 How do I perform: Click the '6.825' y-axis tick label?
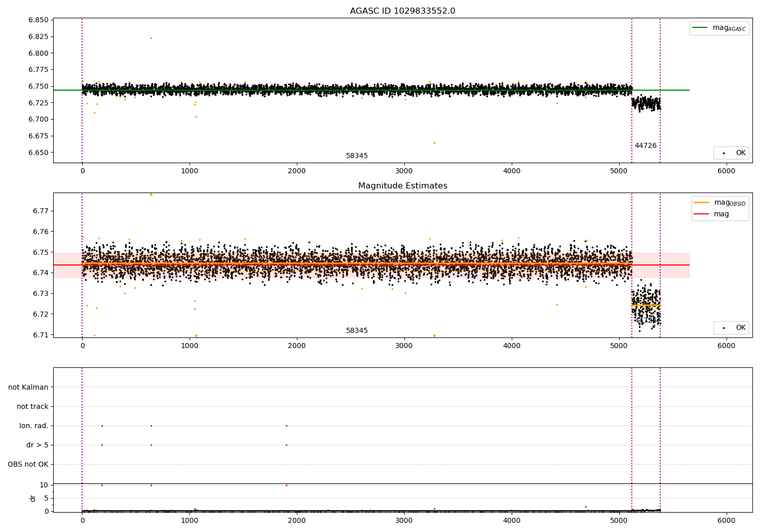click(39, 36)
